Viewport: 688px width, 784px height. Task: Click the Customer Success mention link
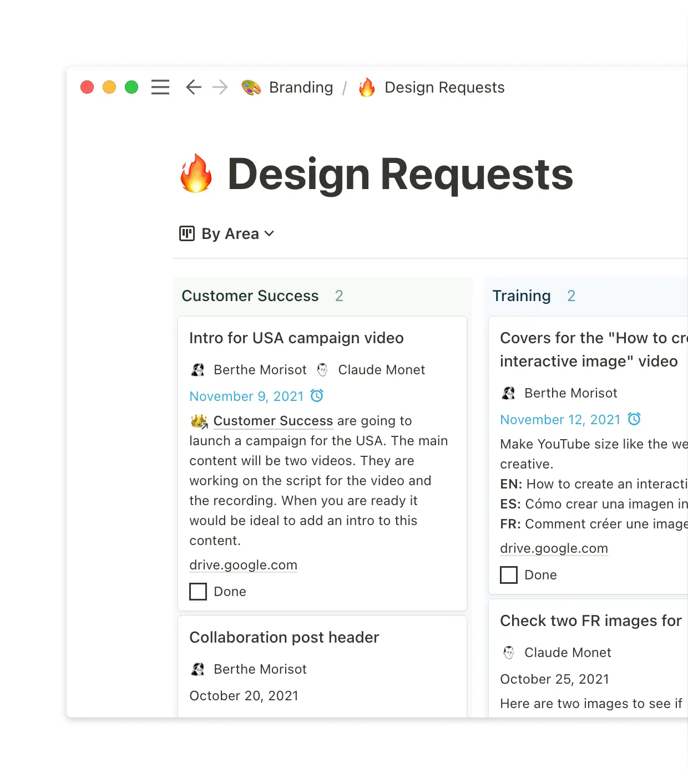point(273,421)
